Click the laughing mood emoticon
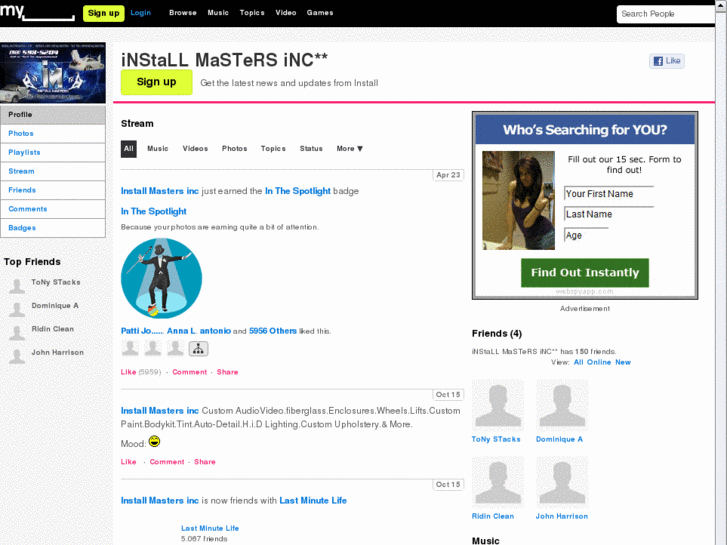727x545 pixels. pyautogui.click(x=154, y=442)
